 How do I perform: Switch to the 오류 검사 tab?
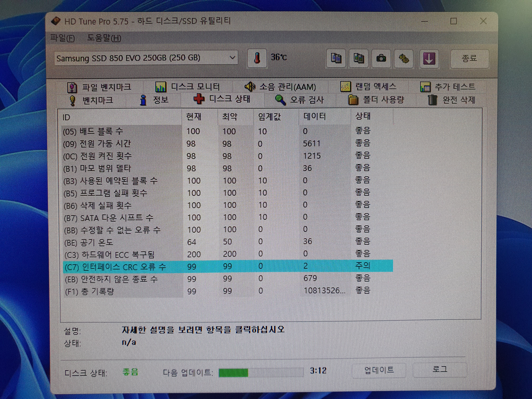tap(299, 100)
